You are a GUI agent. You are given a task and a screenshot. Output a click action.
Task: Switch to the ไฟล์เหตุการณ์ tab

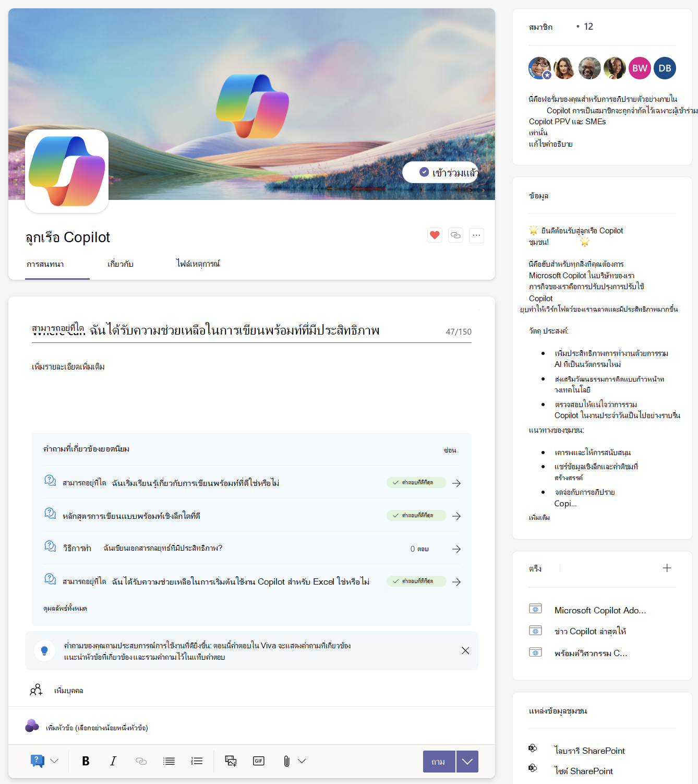(198, 264)
